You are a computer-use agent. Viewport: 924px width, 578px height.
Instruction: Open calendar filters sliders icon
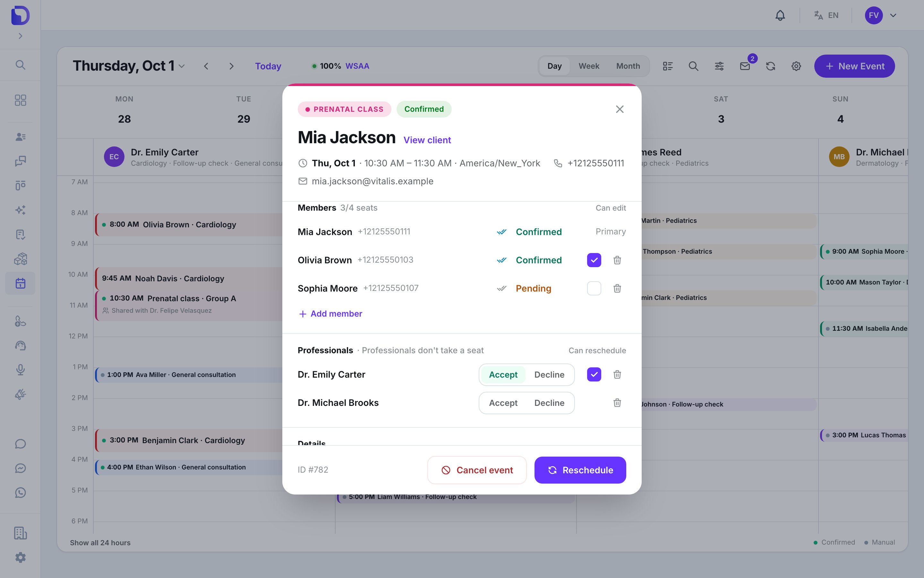click(719, 66)
